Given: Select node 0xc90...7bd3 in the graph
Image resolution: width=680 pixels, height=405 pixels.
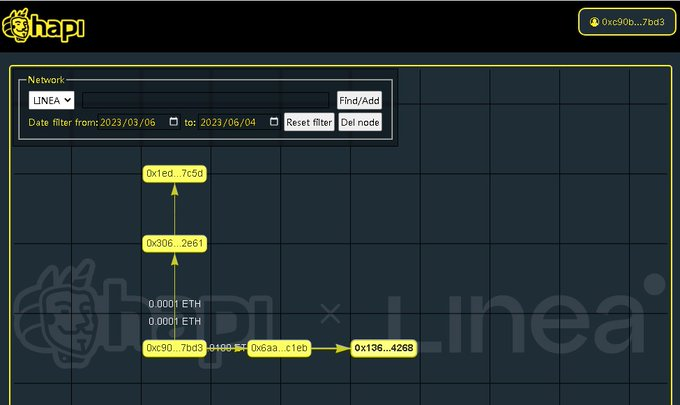Looking at the screenshot, I should [x=174, y=348].
